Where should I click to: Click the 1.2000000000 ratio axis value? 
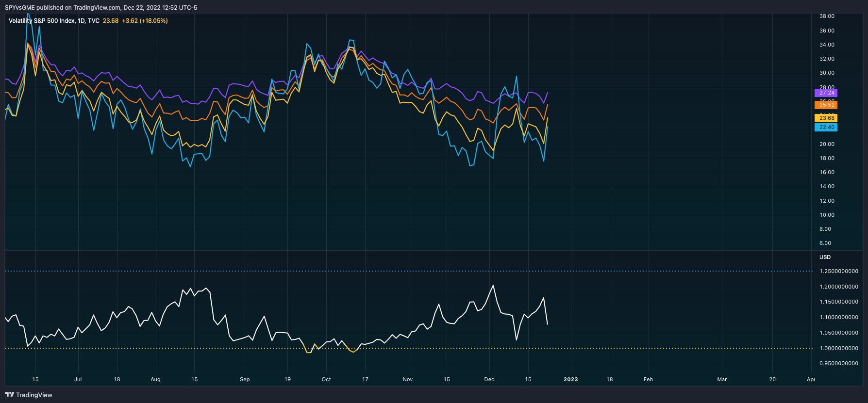click(x=839, y=287)
